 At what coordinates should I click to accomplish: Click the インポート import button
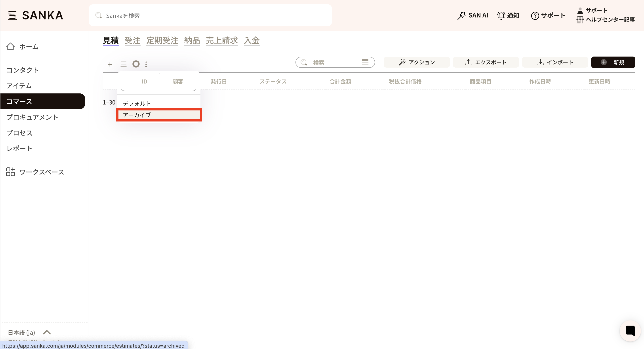(555, 62)
